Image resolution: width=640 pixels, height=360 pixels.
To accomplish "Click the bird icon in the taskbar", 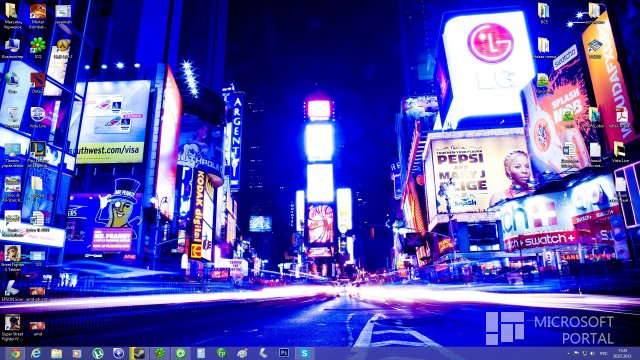I will pos(242,353).
